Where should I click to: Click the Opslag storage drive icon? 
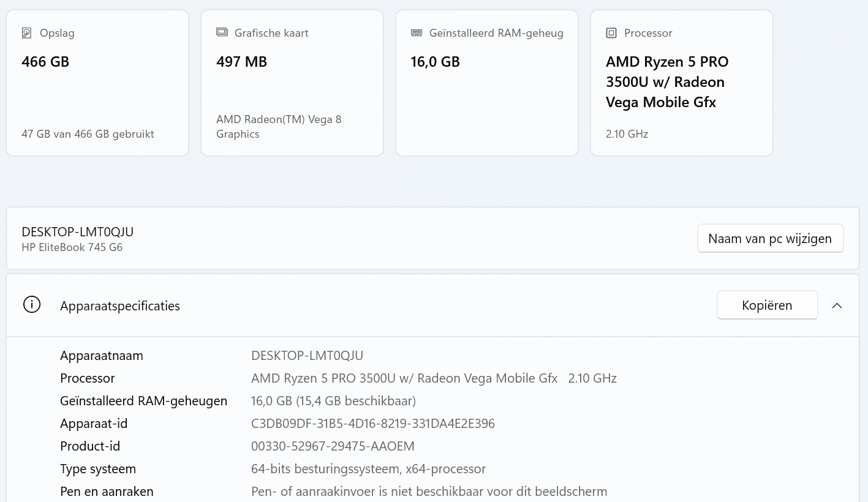click(x=26, y=33)
